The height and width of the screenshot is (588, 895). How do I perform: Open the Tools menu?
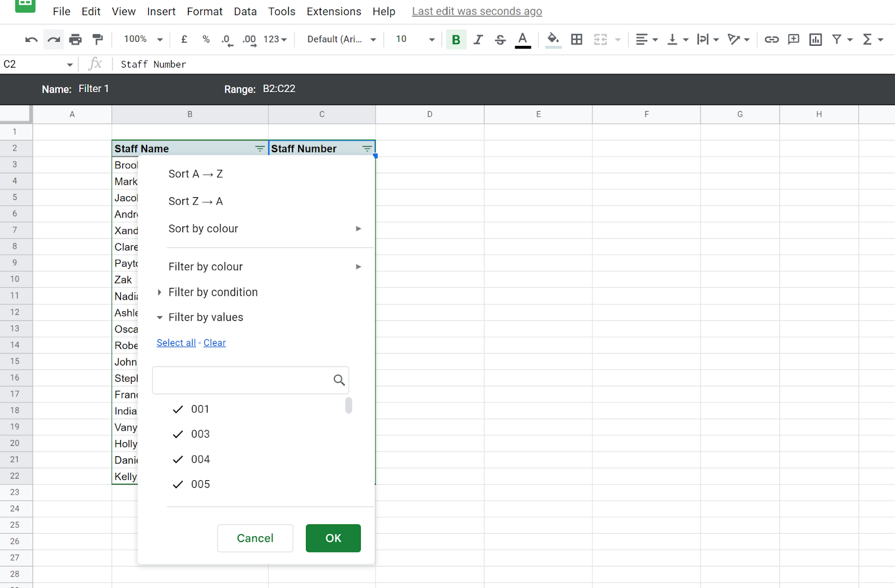point(281,11)
